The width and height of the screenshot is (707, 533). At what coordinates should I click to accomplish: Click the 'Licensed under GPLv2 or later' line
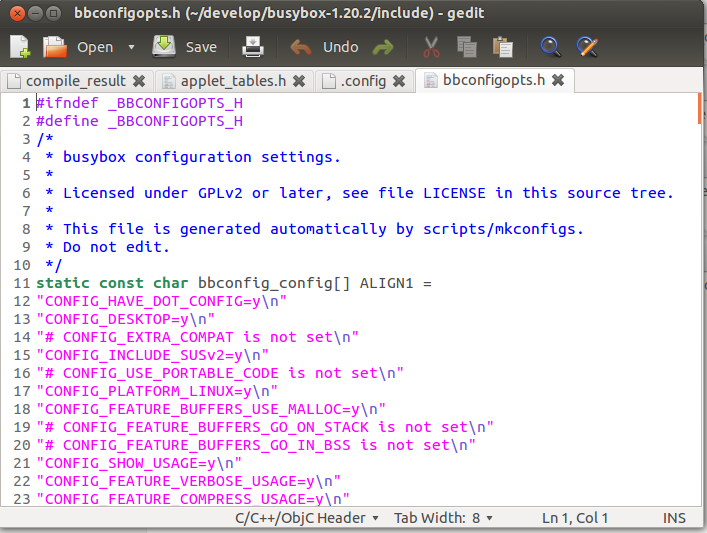pyautogui.click(x=359, y=193)
